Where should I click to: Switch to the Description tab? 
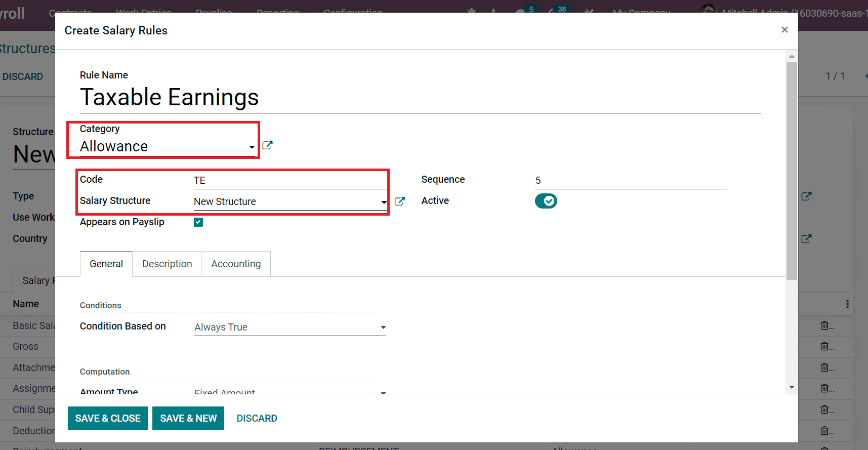(x=167, y=264)
